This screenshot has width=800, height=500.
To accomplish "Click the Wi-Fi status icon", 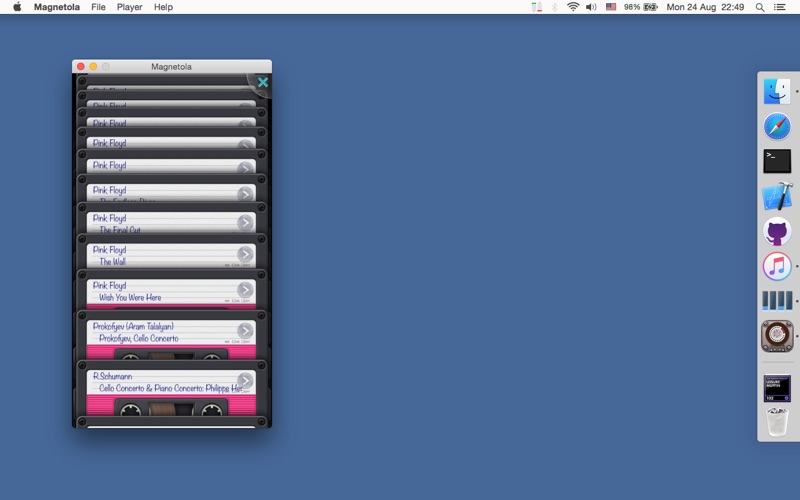I will click(x=573, y=7).
